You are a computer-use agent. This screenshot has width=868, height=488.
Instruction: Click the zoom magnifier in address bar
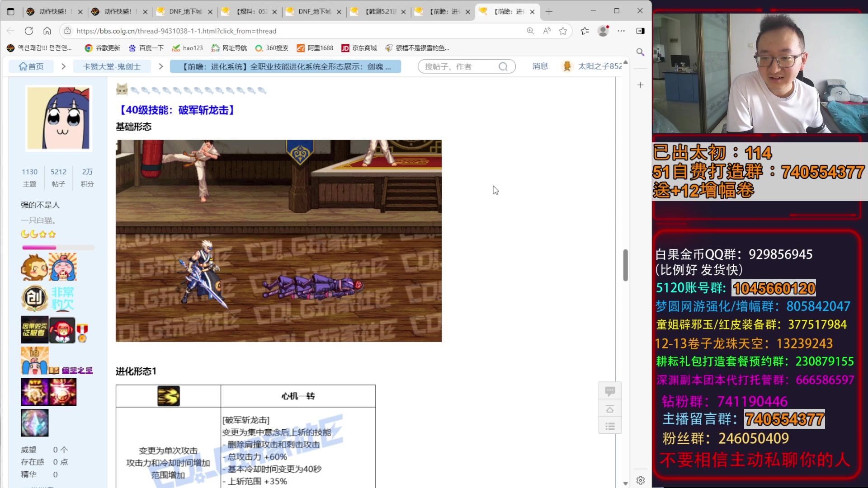(x=530, y=31)
